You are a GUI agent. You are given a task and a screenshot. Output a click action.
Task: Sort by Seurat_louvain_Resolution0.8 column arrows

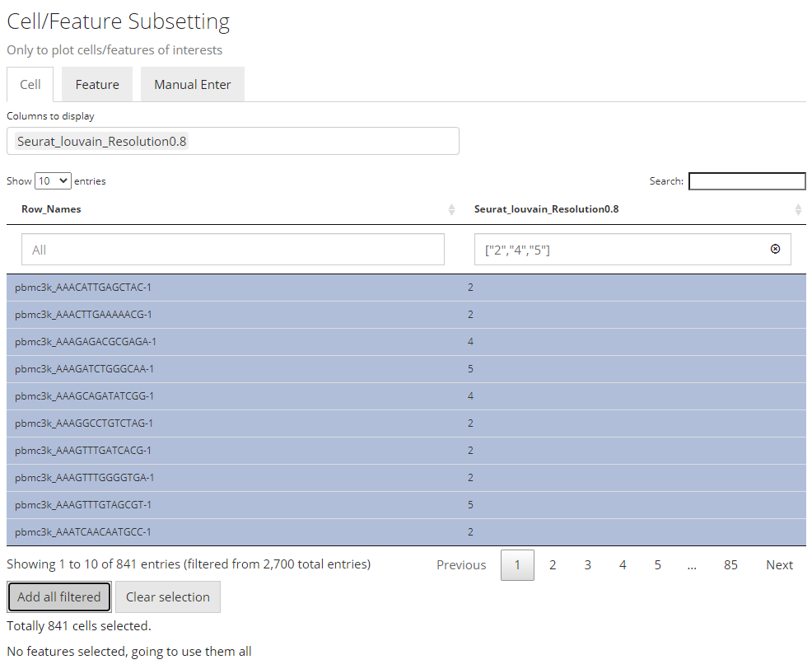point(797,209)
